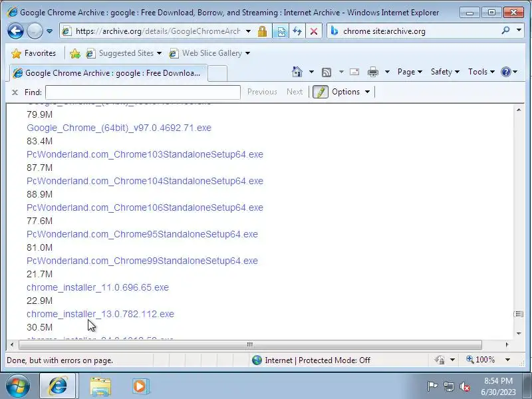532x399 pixels.
Task: Click the status bar privacy/security icon
Action: click(x=440, y=360)
